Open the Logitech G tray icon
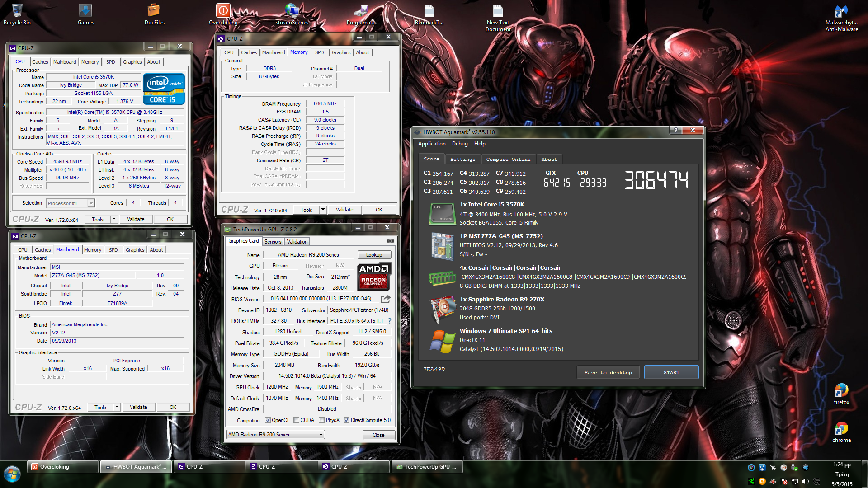868x488 pixels. (816, 481)
